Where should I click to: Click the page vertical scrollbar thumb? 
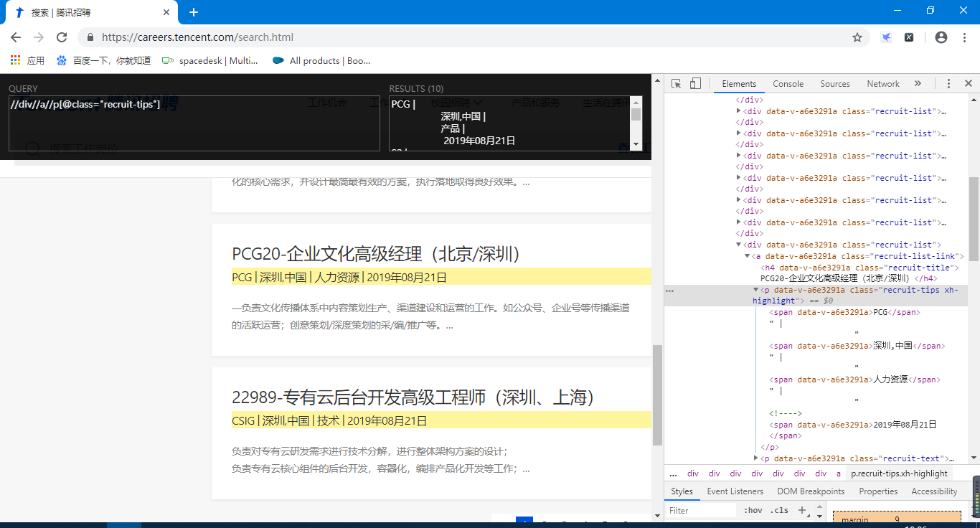[x=657, y=395]
